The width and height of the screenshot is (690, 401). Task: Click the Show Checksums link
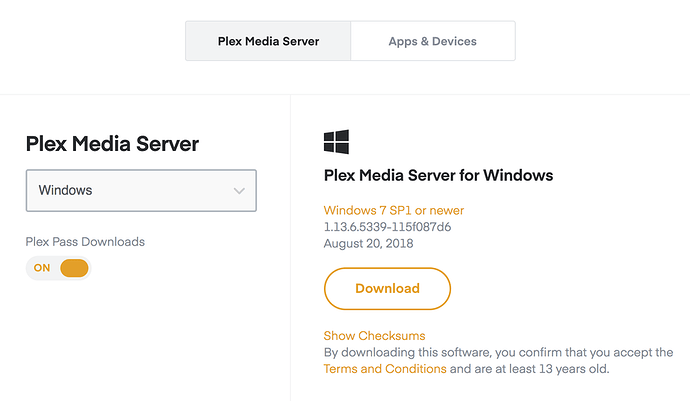coord(374,336)
